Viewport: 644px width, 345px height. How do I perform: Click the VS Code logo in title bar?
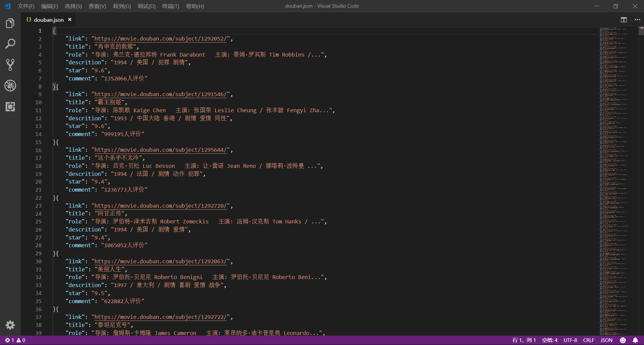tap(7, 6)
